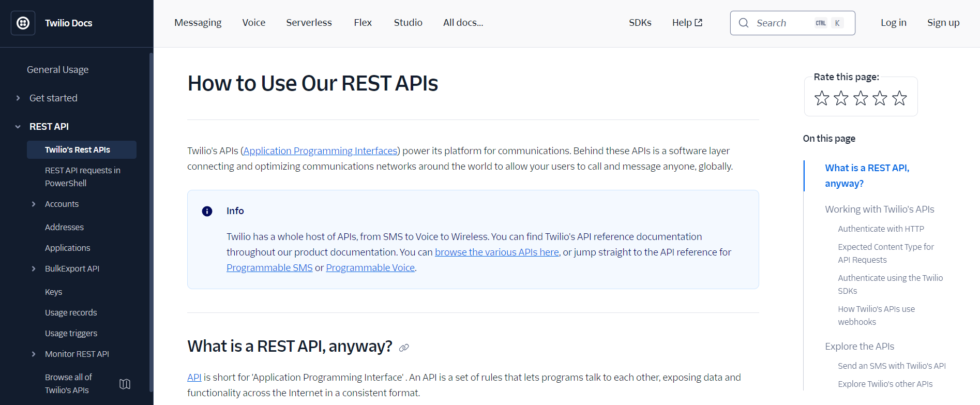Open Keys in sidebar
Screen dimensions: 980x405
(x=53, y=292)
